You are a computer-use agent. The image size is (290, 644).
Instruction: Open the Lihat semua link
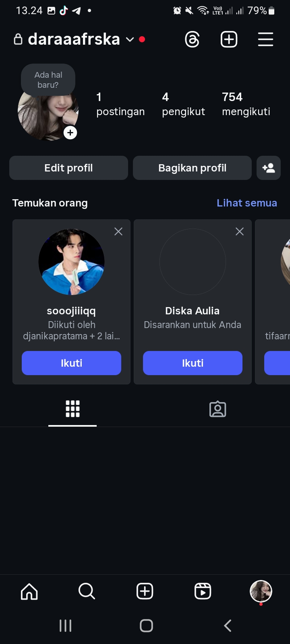tap(246, 203)
